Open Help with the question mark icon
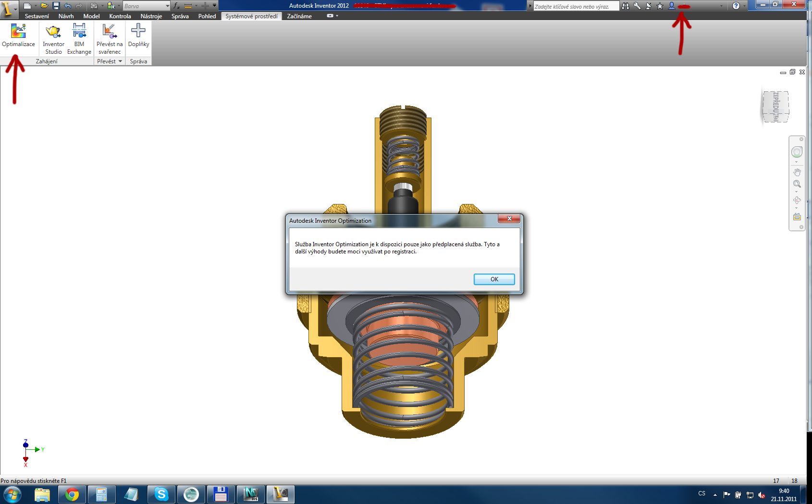 (x=736, y=6)
